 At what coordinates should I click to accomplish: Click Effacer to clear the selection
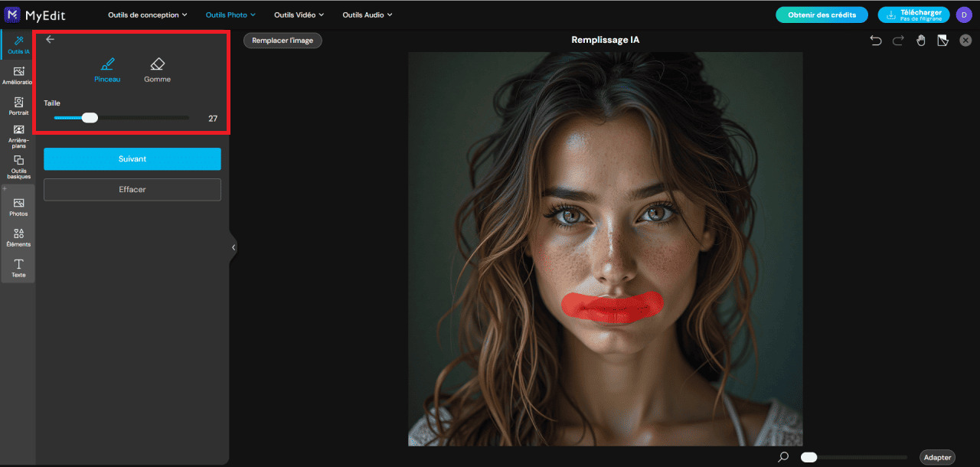click(x=132, y=189)
